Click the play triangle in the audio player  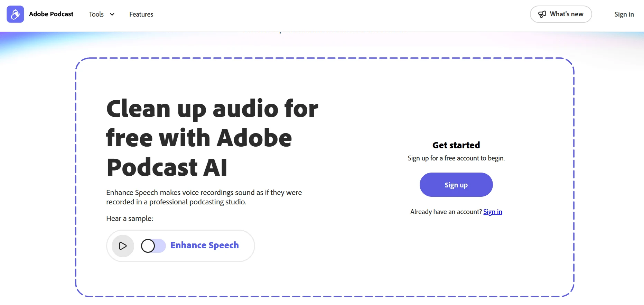click(x=122, y=246)
